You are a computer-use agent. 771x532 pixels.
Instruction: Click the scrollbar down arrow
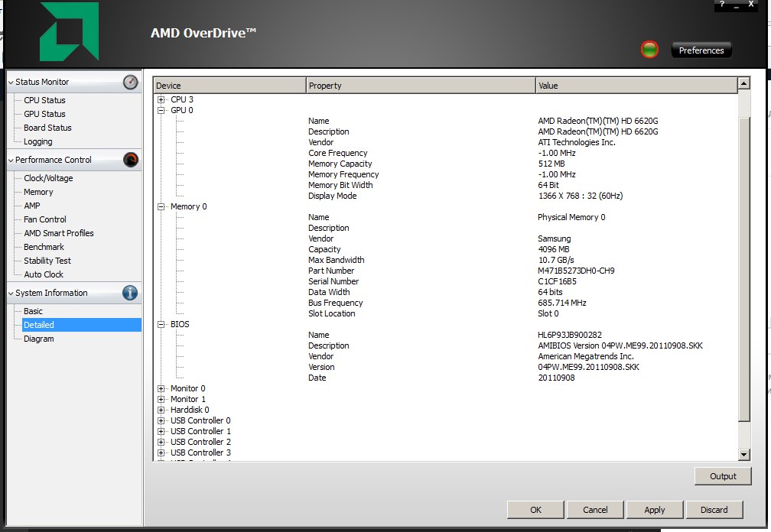tap(744, 454)
